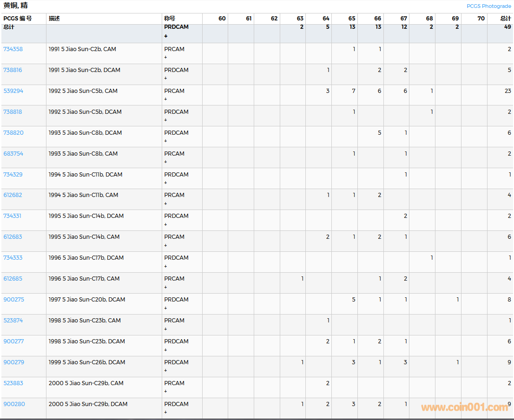Click the 称号 column header
The image size is (514, 420).
(170, 19)
